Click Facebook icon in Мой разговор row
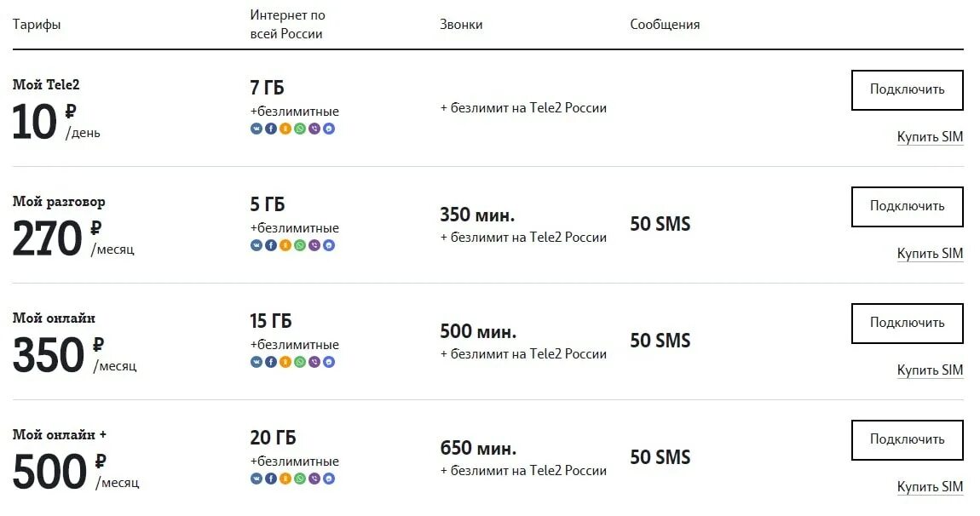980x516 pixels. coord(271,245)
